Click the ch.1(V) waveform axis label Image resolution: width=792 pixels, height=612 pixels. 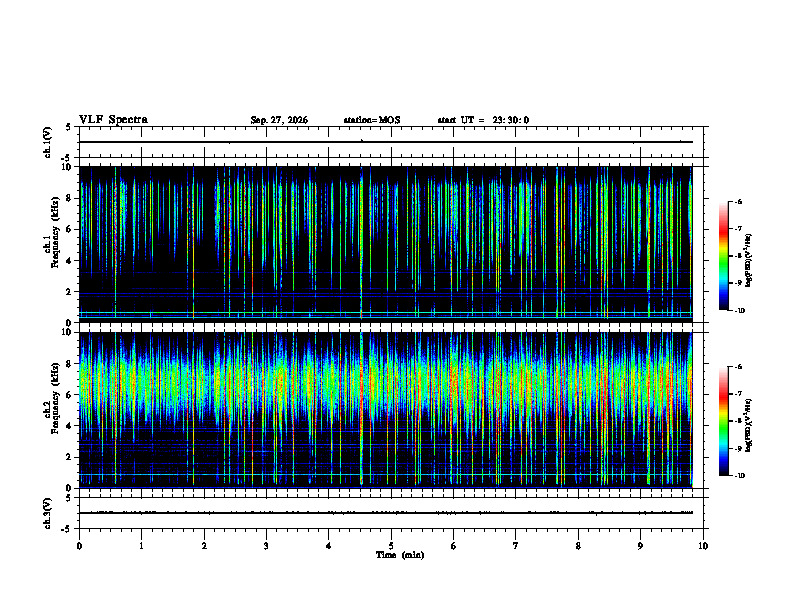pyautogui.click(x=47, y=142)
